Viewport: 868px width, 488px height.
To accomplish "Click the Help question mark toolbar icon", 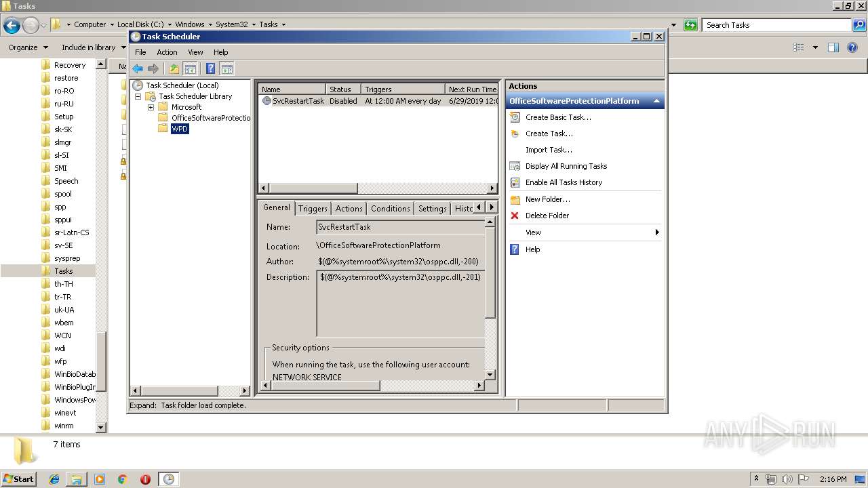I will (210, 68).
